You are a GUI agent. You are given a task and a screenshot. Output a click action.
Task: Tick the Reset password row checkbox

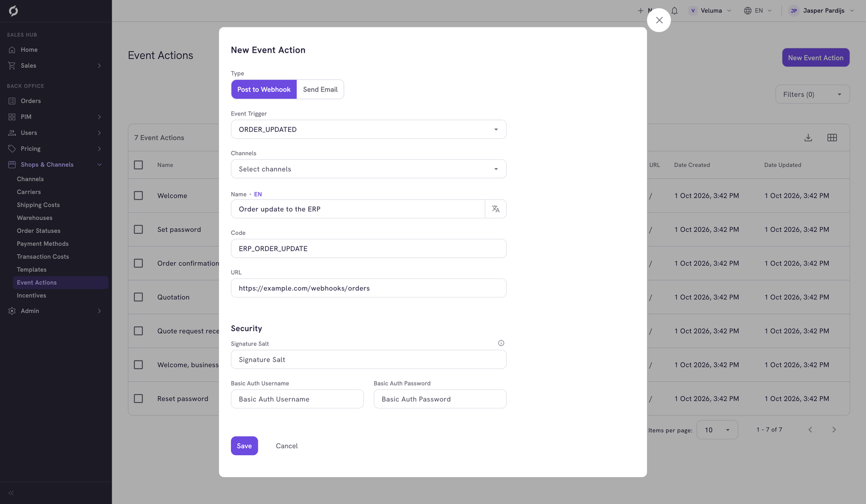pos(138,399)
